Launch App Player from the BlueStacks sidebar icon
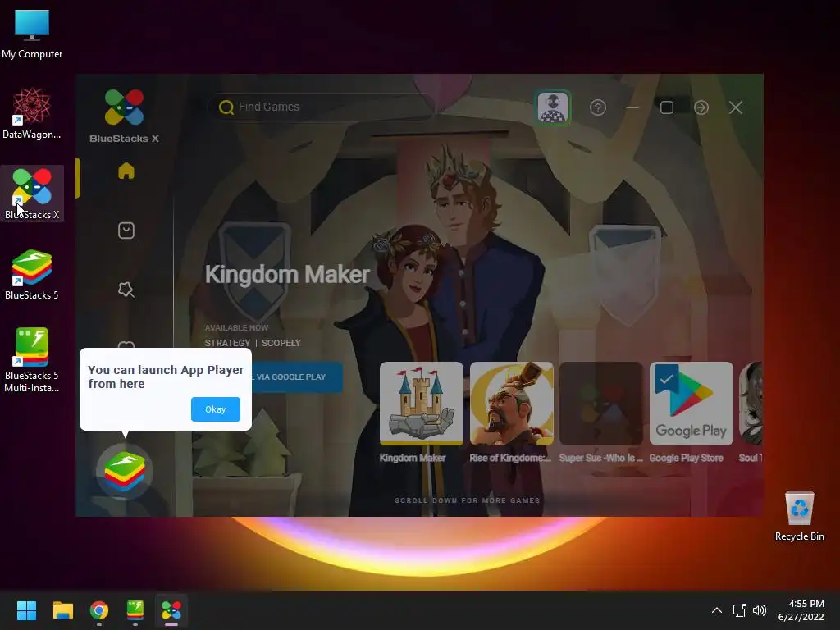840x630 pixels. click(x=125, y=472)
